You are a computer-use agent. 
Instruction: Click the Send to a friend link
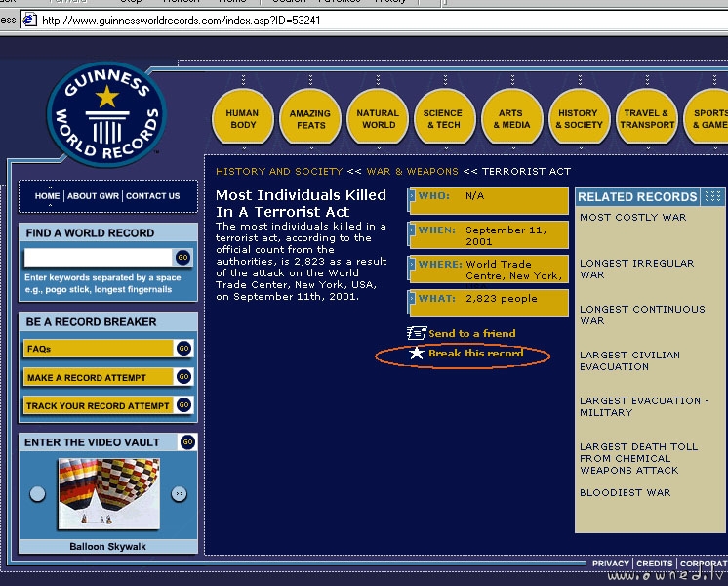(x=471, y=333)
